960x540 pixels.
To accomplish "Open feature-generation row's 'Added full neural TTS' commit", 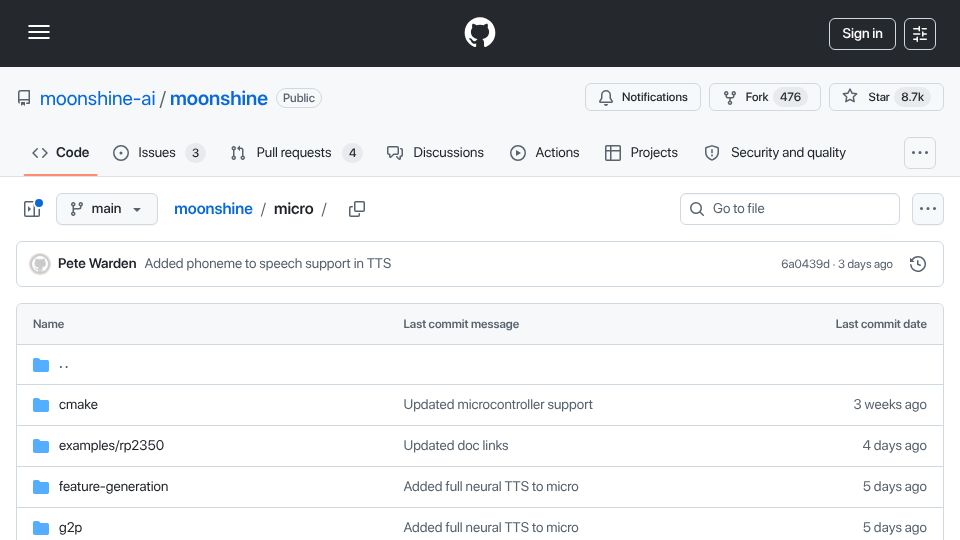I will [491, 487].
